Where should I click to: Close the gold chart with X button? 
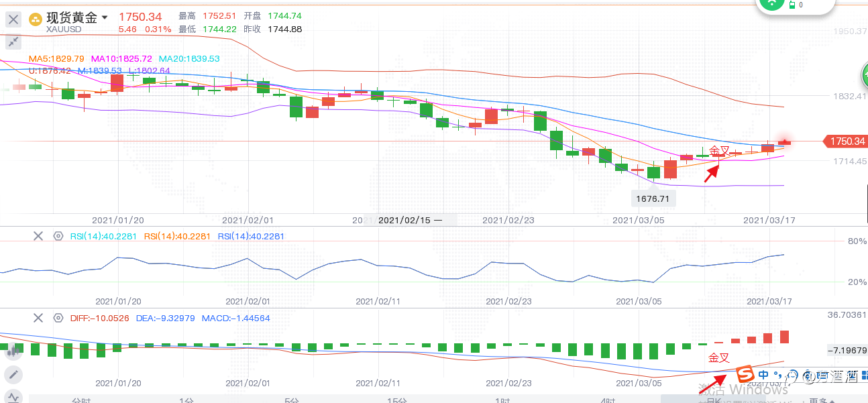click(13, 20)
